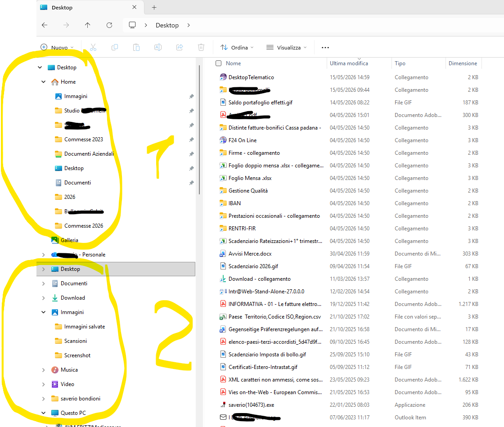Click the Delete trash icon
This screenshot has height=427, width=504.
[201, 48]
